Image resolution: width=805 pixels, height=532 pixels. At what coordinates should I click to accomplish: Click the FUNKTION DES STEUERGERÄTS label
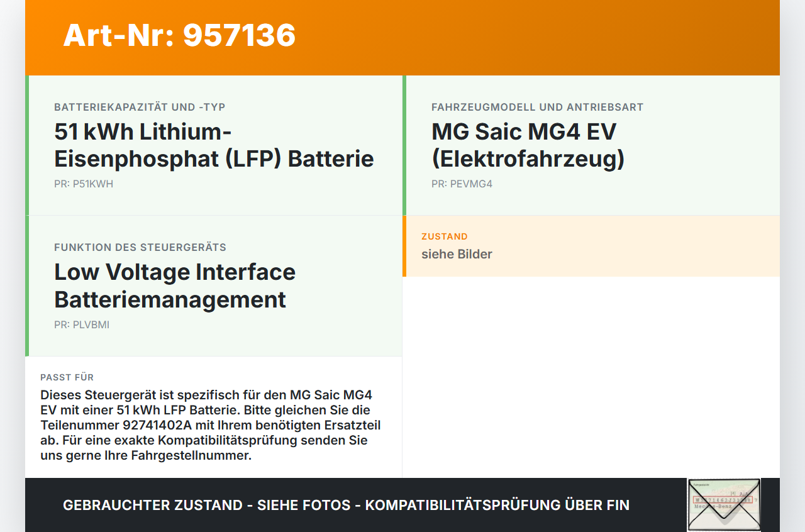140,247
